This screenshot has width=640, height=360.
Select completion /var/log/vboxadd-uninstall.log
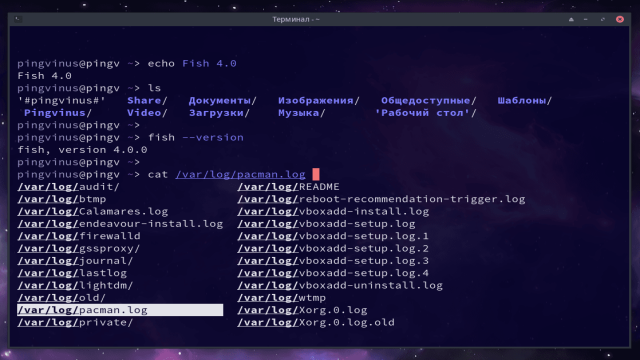pos(340,285)
